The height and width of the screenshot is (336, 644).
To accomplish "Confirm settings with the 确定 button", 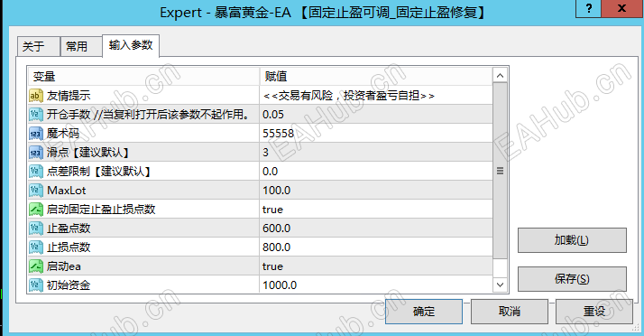I will (424, 312).
